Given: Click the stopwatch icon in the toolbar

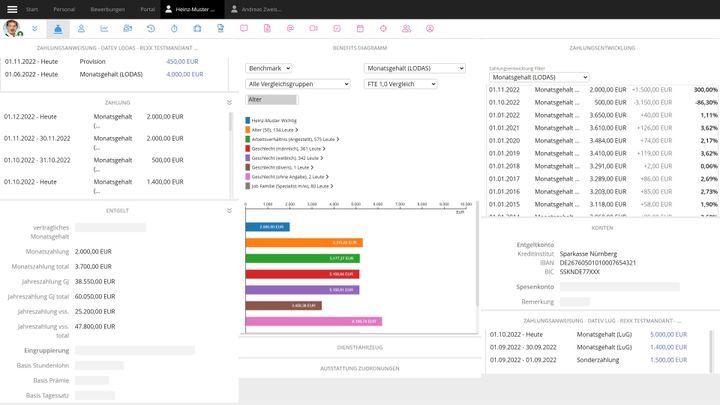Looking at the screenshot, I should [174, 28].
